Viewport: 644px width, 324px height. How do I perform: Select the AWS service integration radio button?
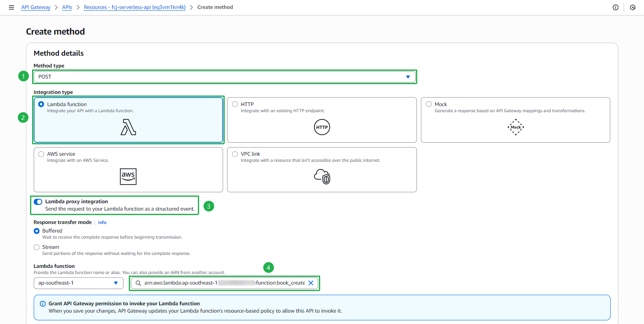point(41,154)
